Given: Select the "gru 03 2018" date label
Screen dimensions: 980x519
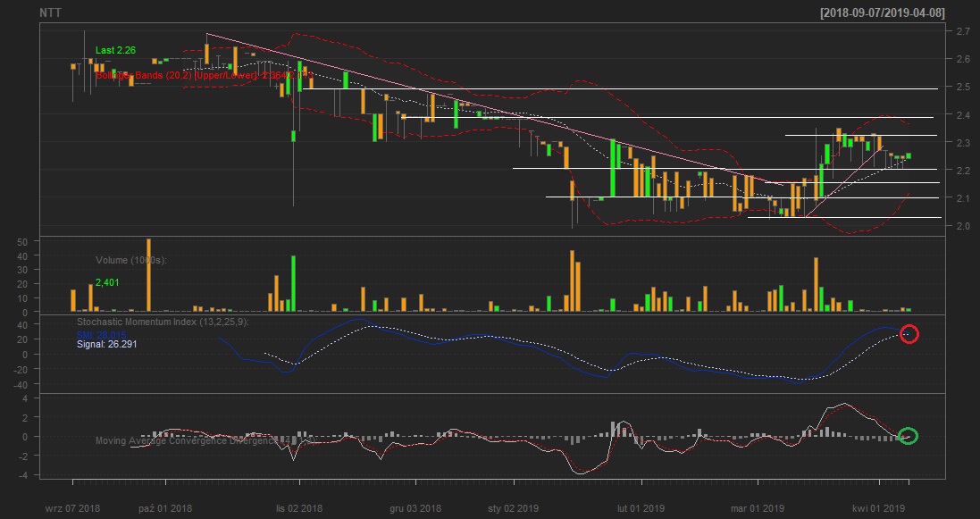Looking at the screenshot, I should pos(415,508).
